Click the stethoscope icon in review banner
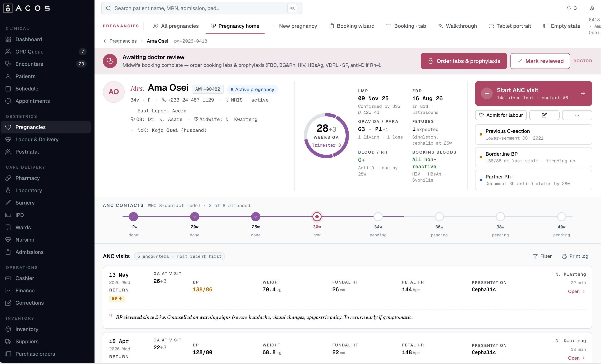Screen dimensions: 601x364 point(110,61)
